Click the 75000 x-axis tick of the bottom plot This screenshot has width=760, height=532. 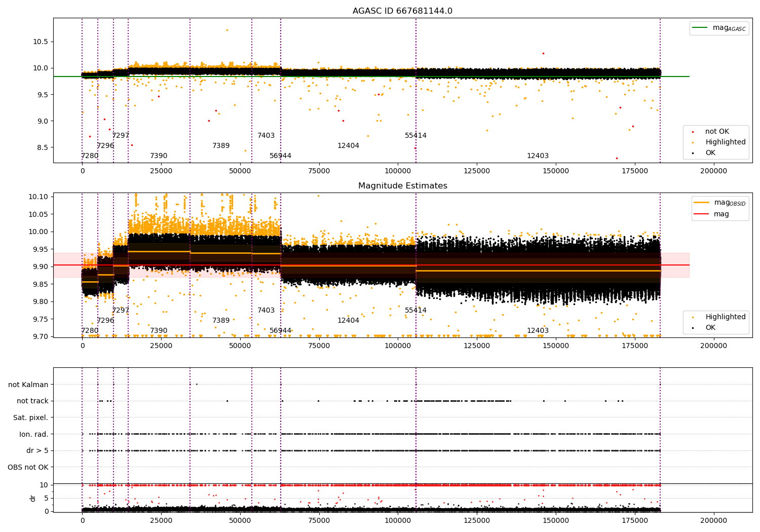click(x=319, y=520)
